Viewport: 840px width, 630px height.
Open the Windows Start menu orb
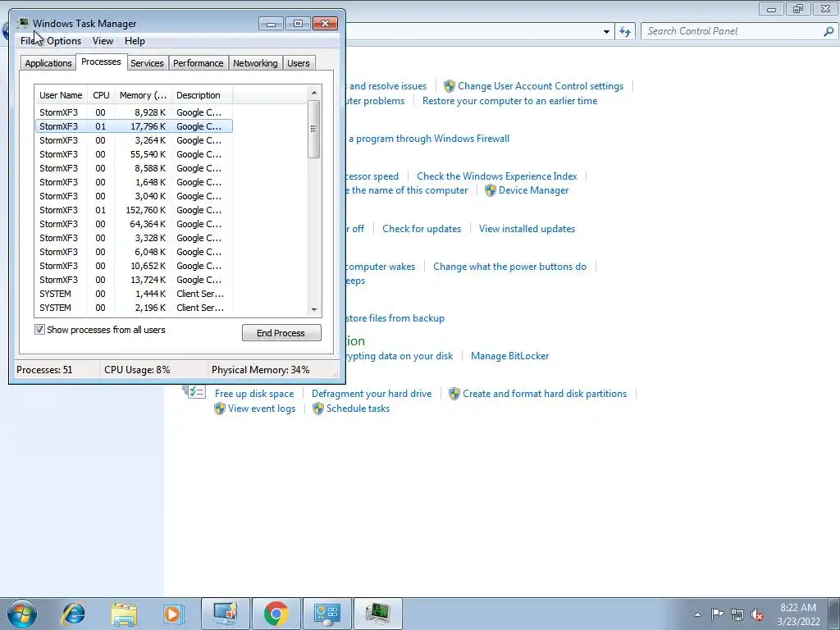click(x=21, y=614)
